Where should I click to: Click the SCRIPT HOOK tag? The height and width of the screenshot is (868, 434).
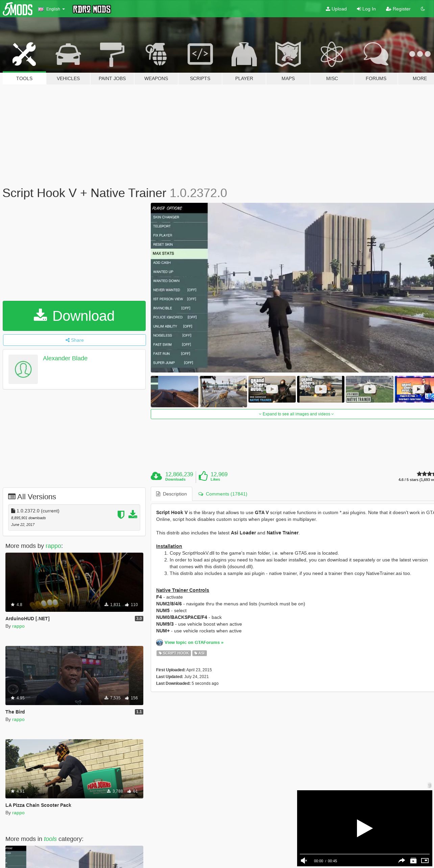click(174, 653)
